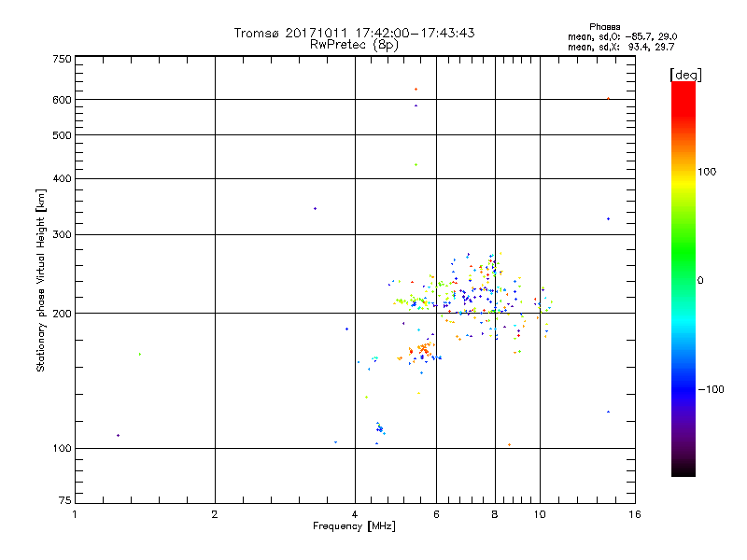Click the x-axis label '1'
Image resolution: width=747 pixels, height=560 pixels.
75,514
